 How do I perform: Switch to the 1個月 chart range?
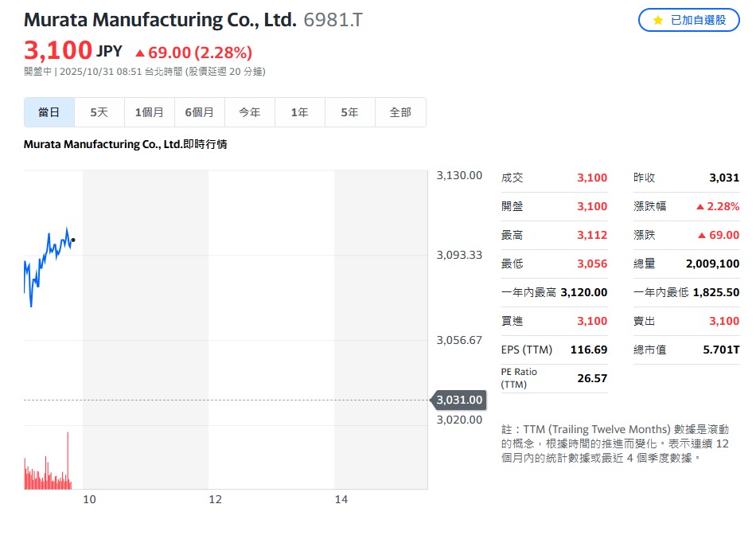point(150,112)
